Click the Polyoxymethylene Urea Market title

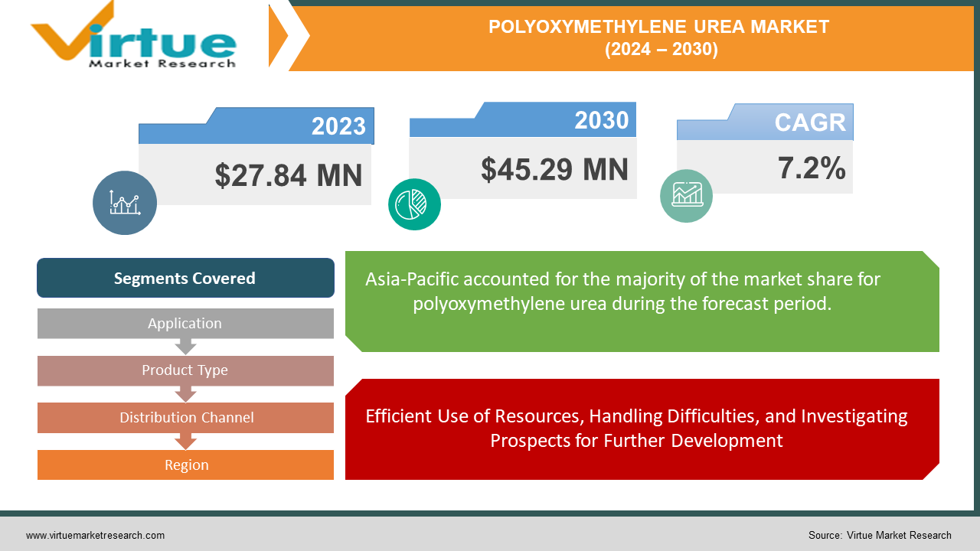(659, 27)
